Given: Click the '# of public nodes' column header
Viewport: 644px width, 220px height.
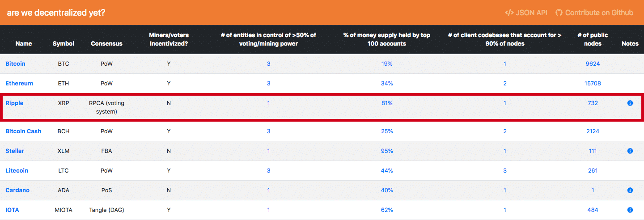Looking at the screenshot, I should point(593,39).
